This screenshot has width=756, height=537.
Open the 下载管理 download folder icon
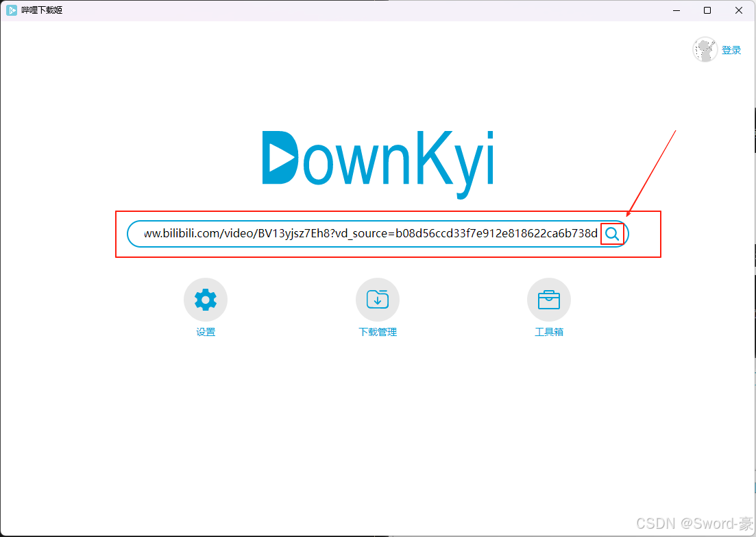pyautogui.click(x=378, y=300)
